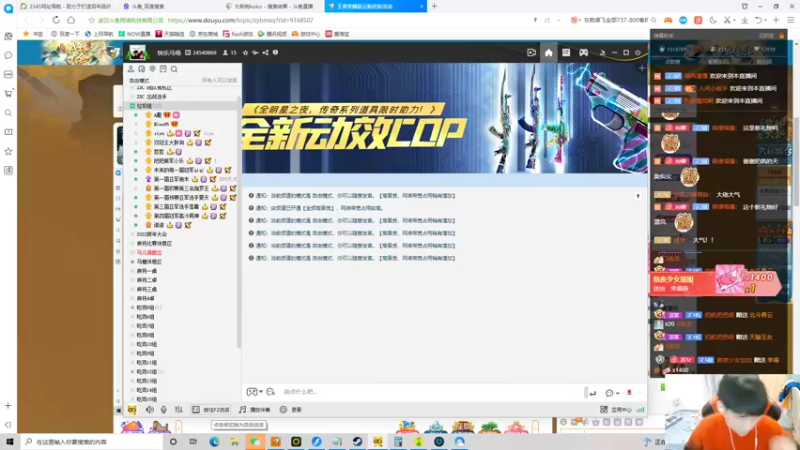The height and width of the screenshot is (450, 800).
Task: Open a new browser tab with plus button
Action: (435, 6)
